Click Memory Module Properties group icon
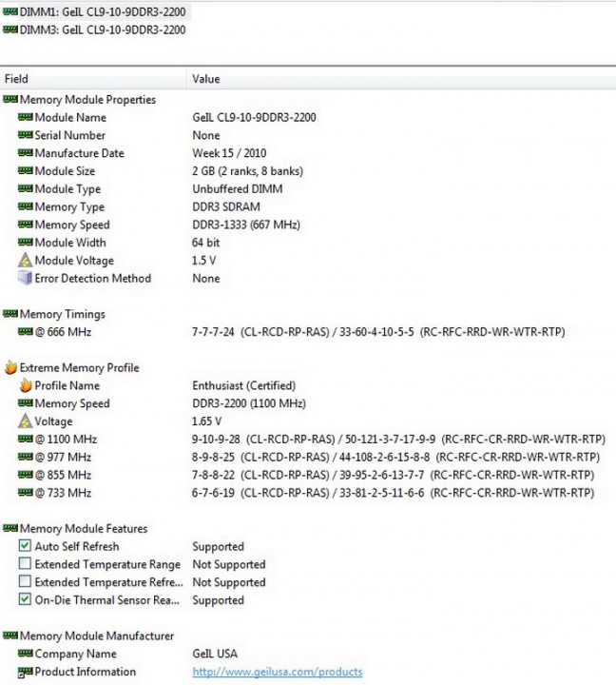The width and height of the screenshot is (616, 685). (10, 99)
